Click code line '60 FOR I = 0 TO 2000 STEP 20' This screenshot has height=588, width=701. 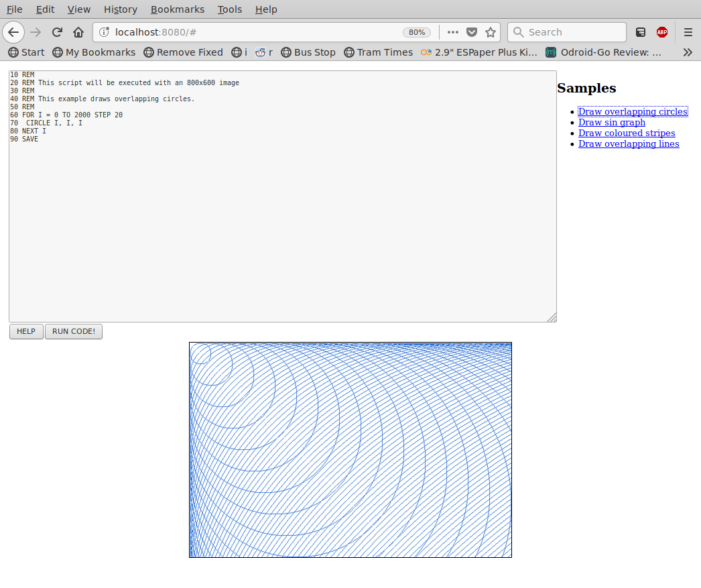point(66,115)
